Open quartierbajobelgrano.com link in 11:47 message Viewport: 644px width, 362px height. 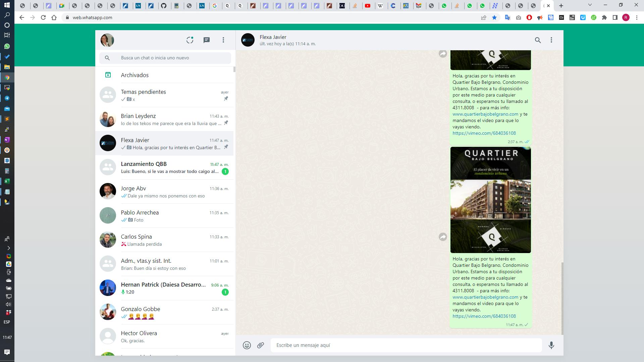click(485, 297)
